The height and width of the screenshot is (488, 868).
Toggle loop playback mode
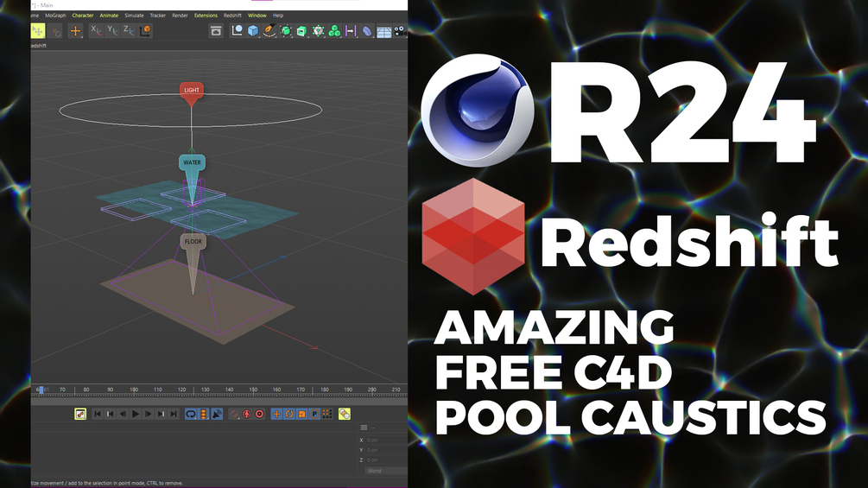click(190, 414)
